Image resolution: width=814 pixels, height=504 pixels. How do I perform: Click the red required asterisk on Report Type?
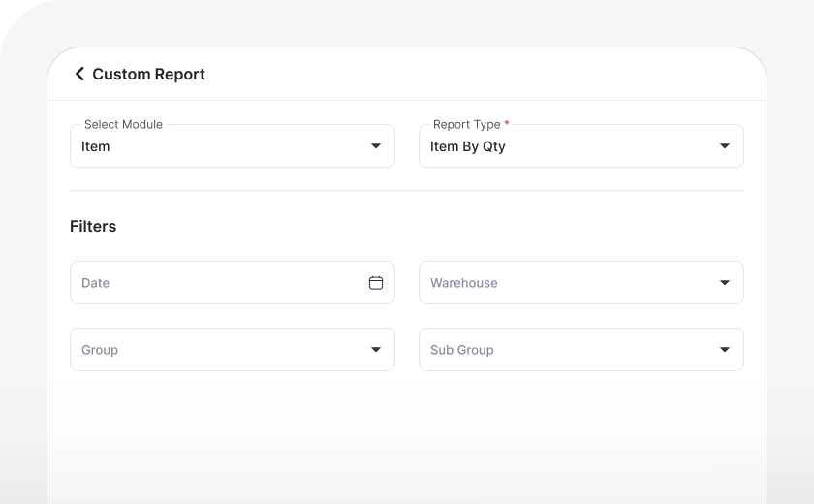pyautogui.click(x=507, y=124)
